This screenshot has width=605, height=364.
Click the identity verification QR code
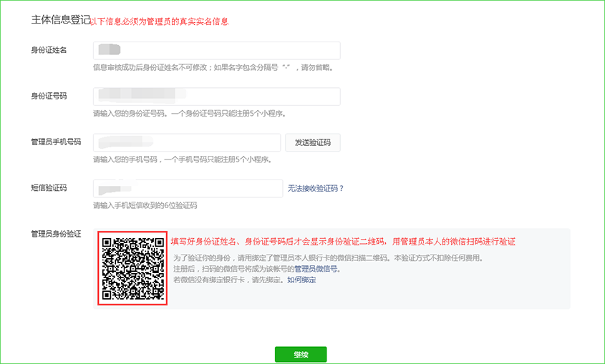(133, 267)
